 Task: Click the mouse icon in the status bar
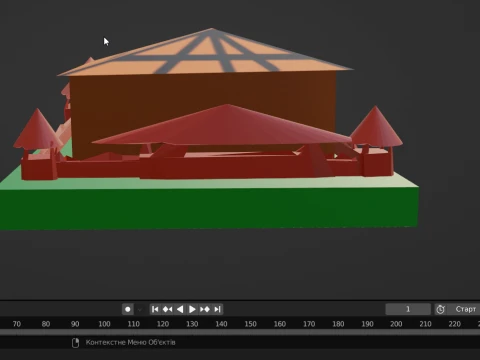[76, 343]
